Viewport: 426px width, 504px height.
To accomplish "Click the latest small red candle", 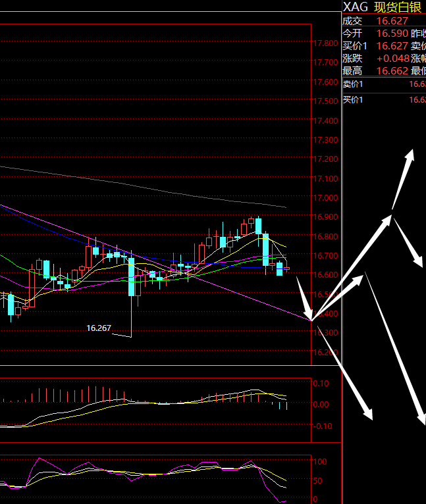I will point(286,268).
